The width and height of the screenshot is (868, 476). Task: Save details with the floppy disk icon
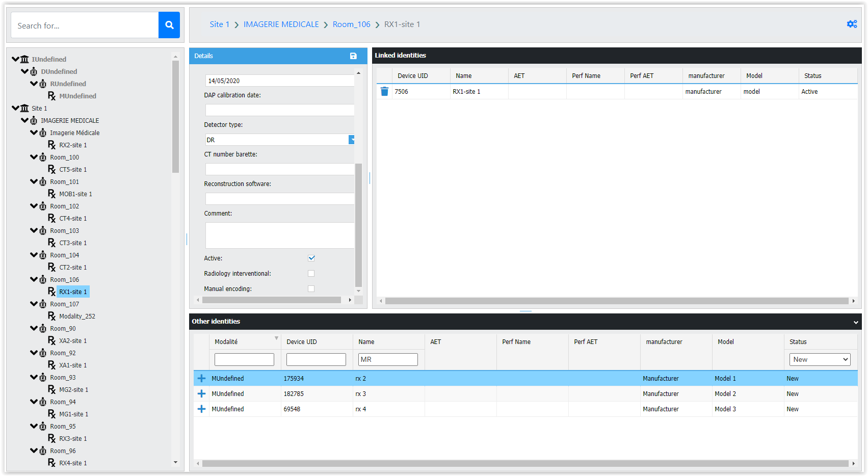point(353,56)
